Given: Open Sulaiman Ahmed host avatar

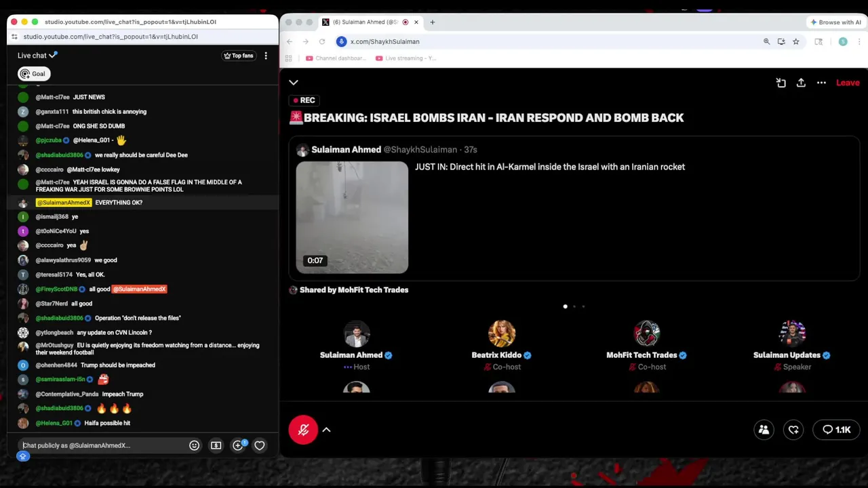Looking at the screenshot, I should (x=357, y=333).
